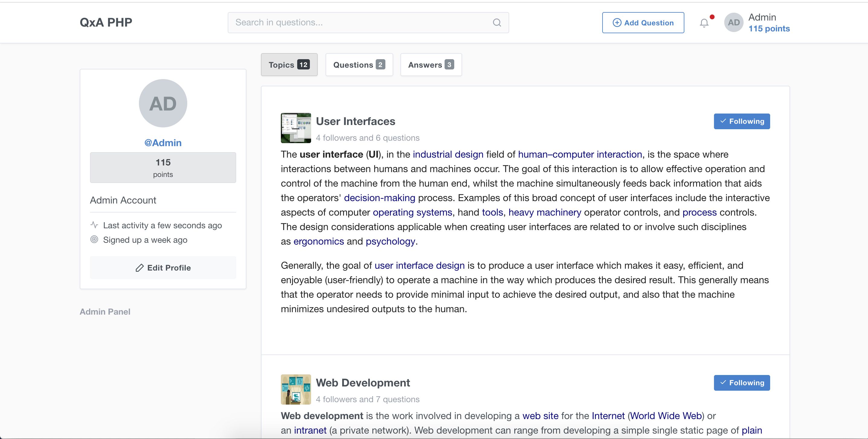Select the Topics tab
The height and width of the screenshot is (439, 868).
click(289, 65)
